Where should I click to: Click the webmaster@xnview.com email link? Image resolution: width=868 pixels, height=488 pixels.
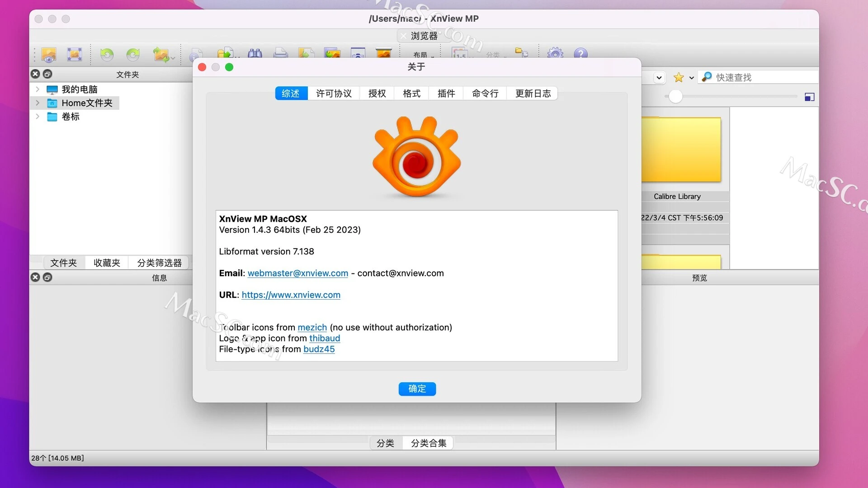click(298, 273)
